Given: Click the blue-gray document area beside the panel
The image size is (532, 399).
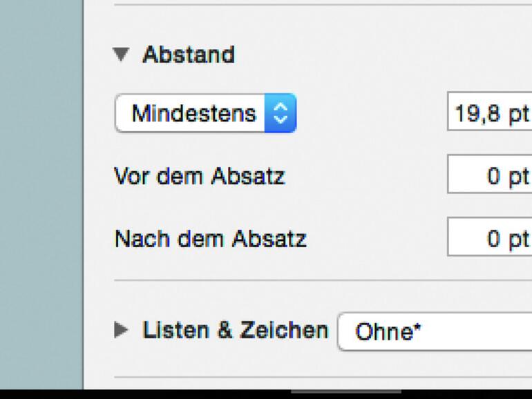Looking at the screenshot, I should [x=40, y=193].
